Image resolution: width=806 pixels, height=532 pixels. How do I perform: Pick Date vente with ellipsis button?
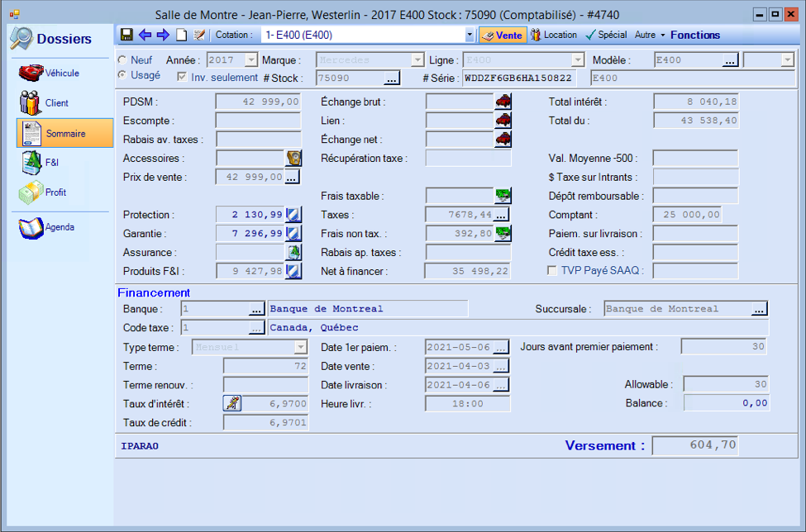click(x=501, y=366)
